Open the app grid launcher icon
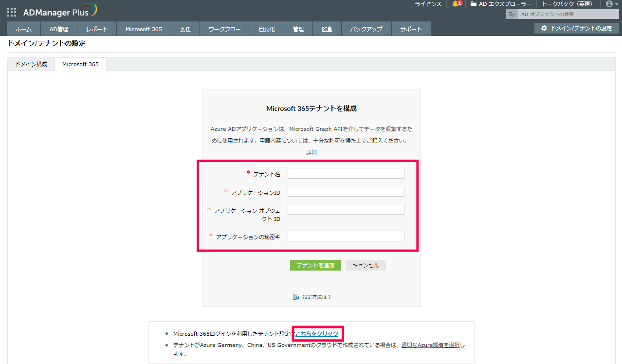 [x=12, y=12]
